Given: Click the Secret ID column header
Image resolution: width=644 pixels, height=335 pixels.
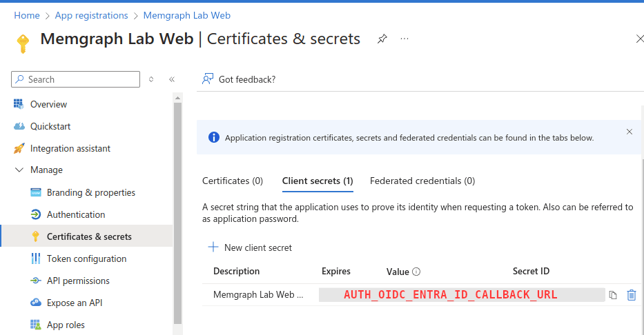Looking at the screenshot, I should coord(531,271).
